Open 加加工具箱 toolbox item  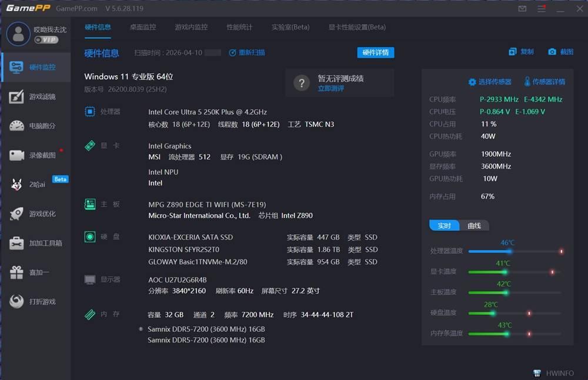(36, 243)
